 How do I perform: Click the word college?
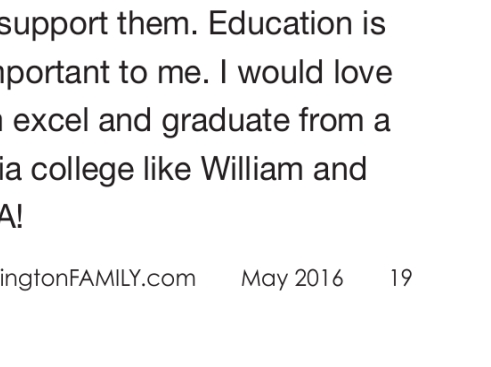point(83,171)
